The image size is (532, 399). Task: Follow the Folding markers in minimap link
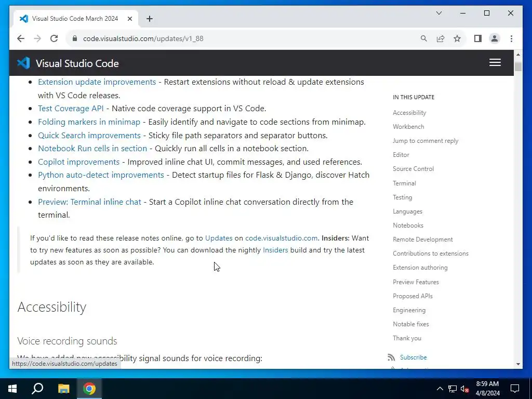tap(89, 122)
